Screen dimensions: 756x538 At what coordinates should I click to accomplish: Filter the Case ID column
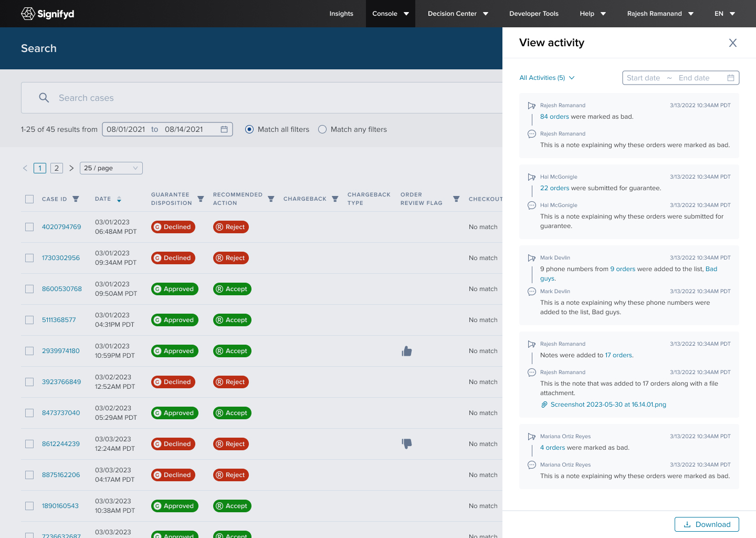tap(76, 199)
